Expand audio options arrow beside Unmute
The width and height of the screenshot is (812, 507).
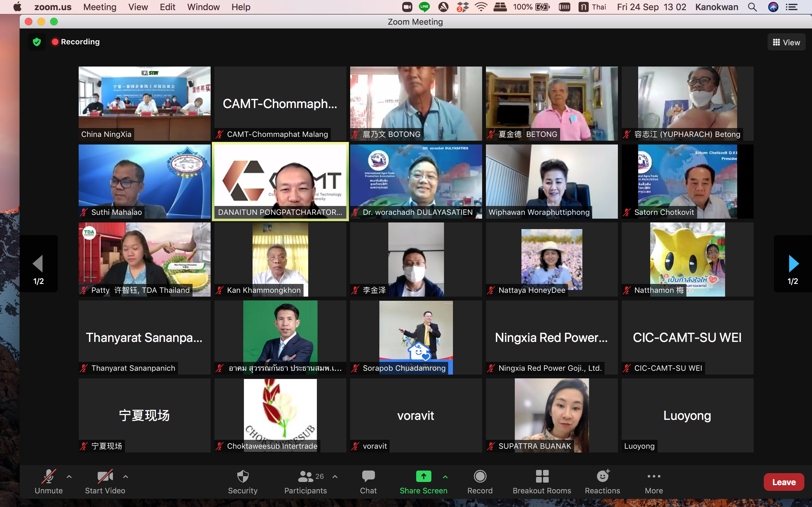(x=69, y=477)
